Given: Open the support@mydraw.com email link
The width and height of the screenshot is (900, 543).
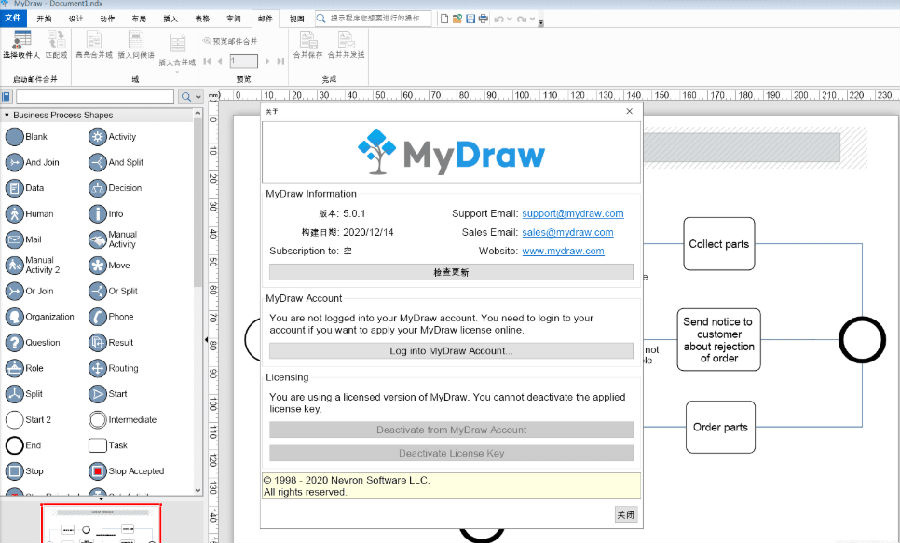Looking at the screenshot, I should click(x=572, y=214).
